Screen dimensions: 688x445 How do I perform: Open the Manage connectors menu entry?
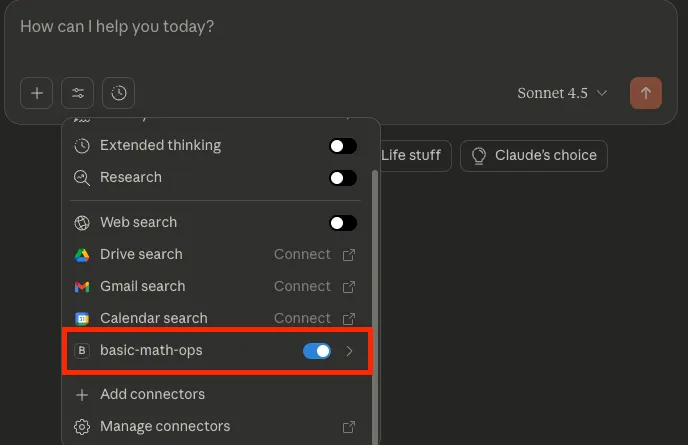click(x=165, y=427)
